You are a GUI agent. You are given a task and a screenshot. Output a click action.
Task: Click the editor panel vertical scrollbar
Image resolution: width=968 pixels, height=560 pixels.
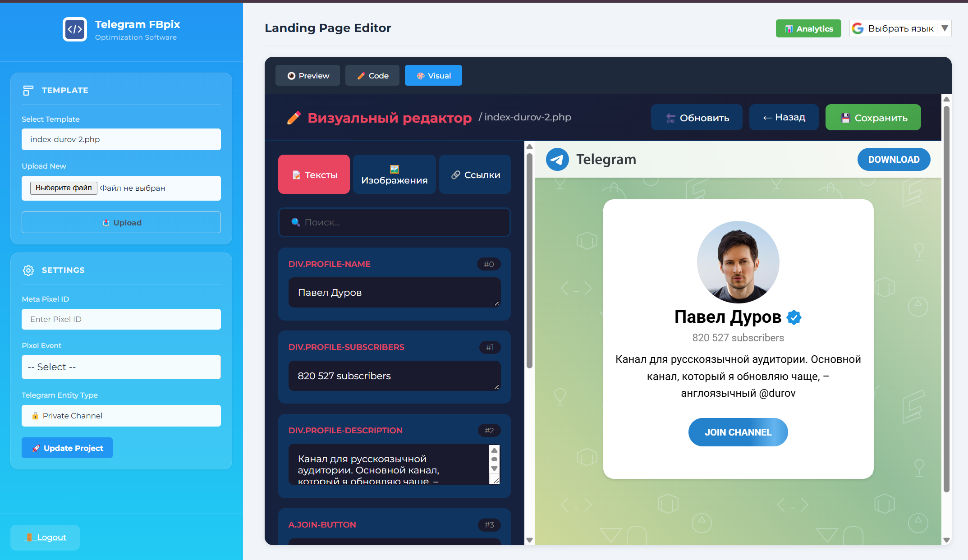[x=529, y=262]
